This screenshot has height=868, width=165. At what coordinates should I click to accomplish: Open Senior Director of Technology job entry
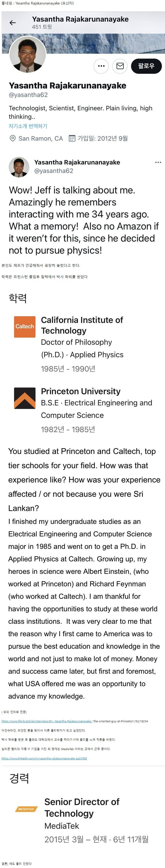(82, 807)
